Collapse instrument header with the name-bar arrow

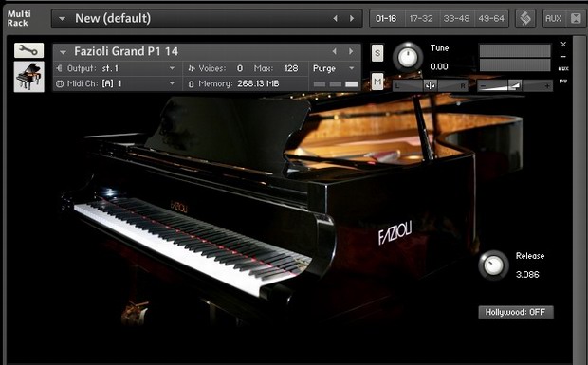(x=63, y=52)
